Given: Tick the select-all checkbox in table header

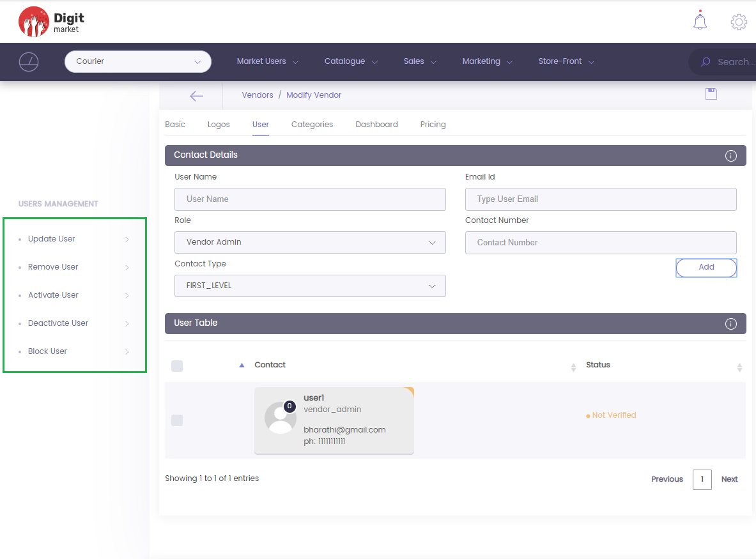Looking at the screenshot, I should pyautogui.click(x=177, y=365).
